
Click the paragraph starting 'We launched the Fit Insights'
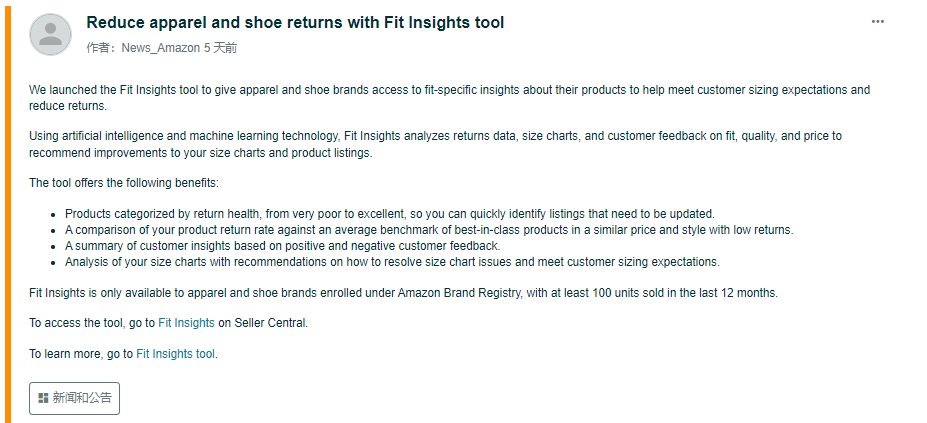click(x=449, y=98)
